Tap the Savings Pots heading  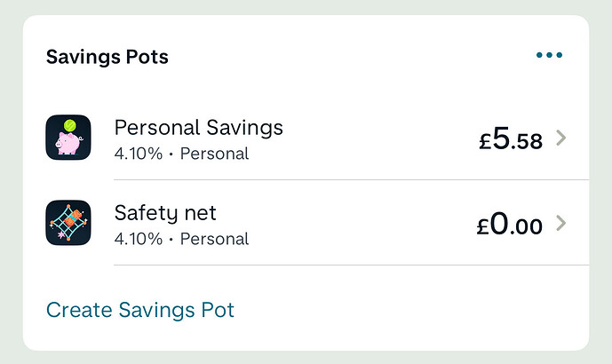coord(107,57)
